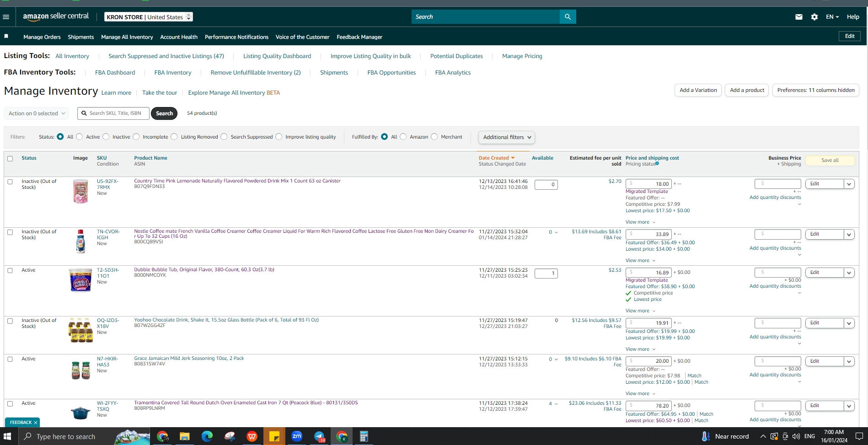The image size is (868, 445).
Task: Open Sticky Notes from the taskbar
Action: coord(274,436)
